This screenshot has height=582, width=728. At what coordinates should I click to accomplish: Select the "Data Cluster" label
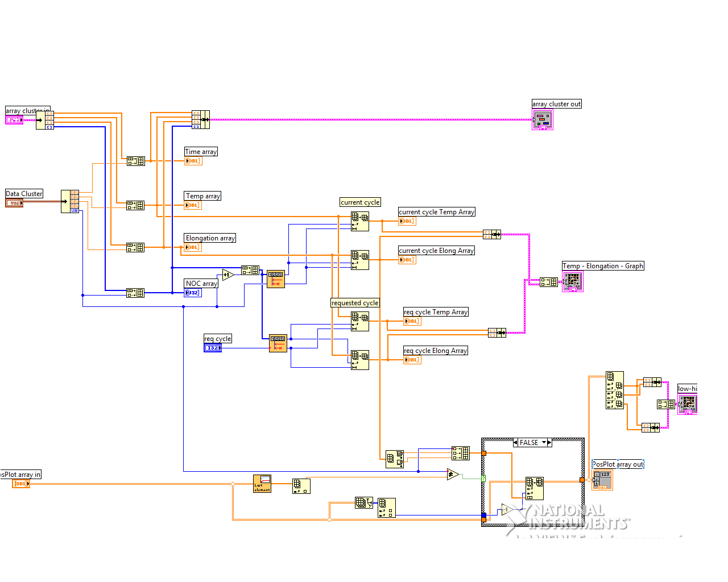24,194
